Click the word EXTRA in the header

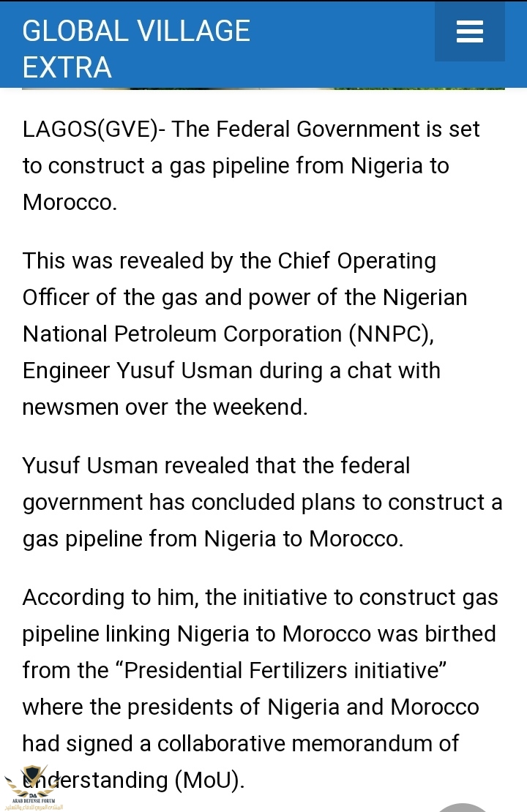point(67,67)
